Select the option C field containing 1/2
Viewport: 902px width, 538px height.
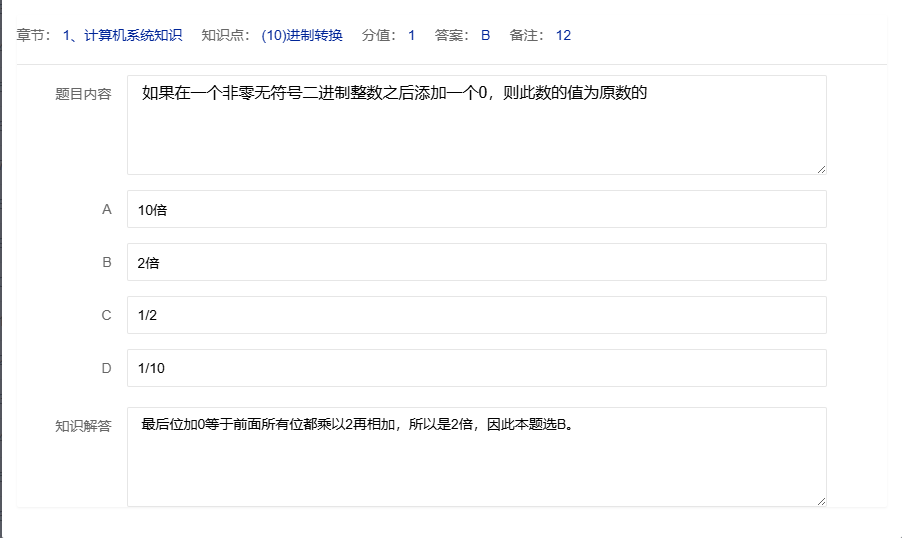(476, 315)
